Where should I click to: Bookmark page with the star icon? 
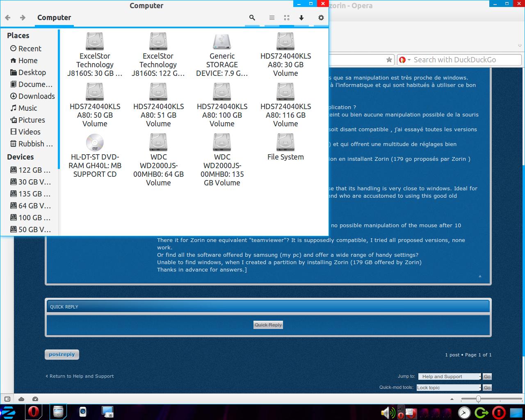coord(389,60)
